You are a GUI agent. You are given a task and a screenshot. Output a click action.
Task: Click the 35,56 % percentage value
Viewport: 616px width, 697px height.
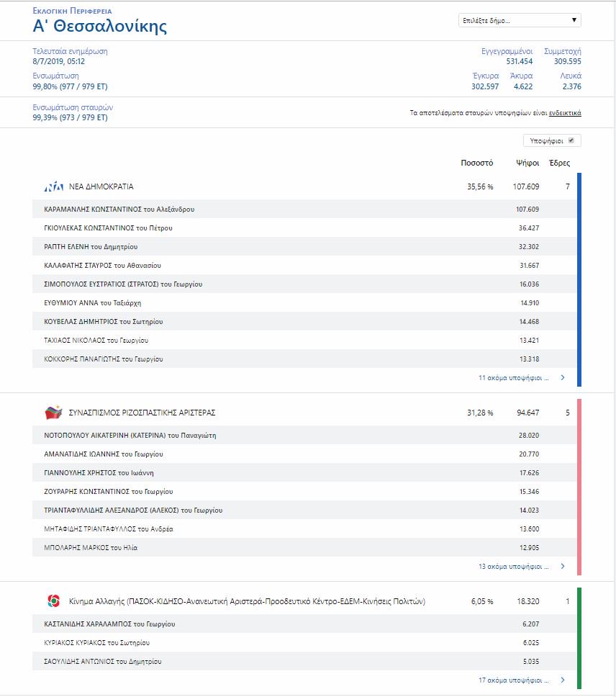pos(480,186)
